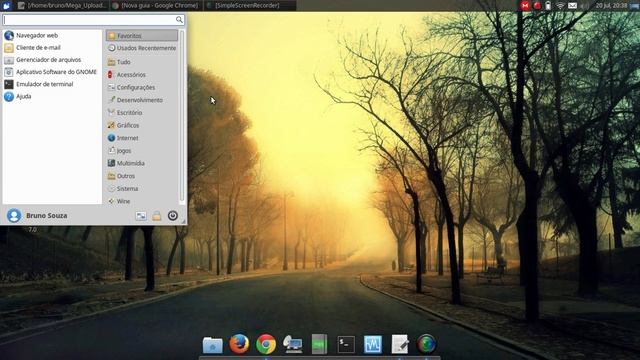
Task: Open home folder from dock
Action: (213, 344)
